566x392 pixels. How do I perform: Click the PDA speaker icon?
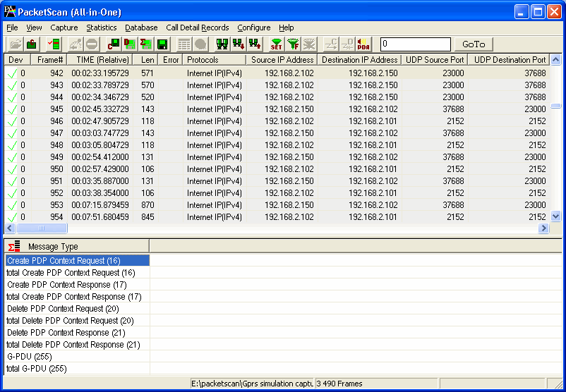pos(363,44)
